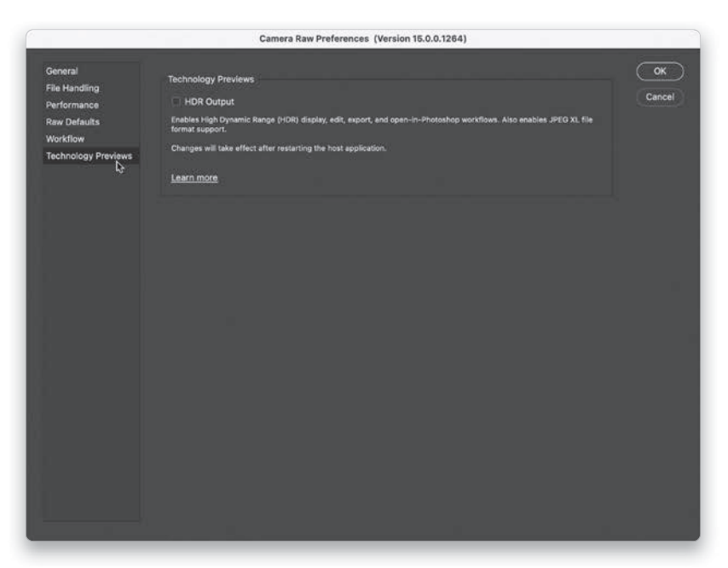
Task: Click the HDR workflows description paragraph
Action: (341, 119)
